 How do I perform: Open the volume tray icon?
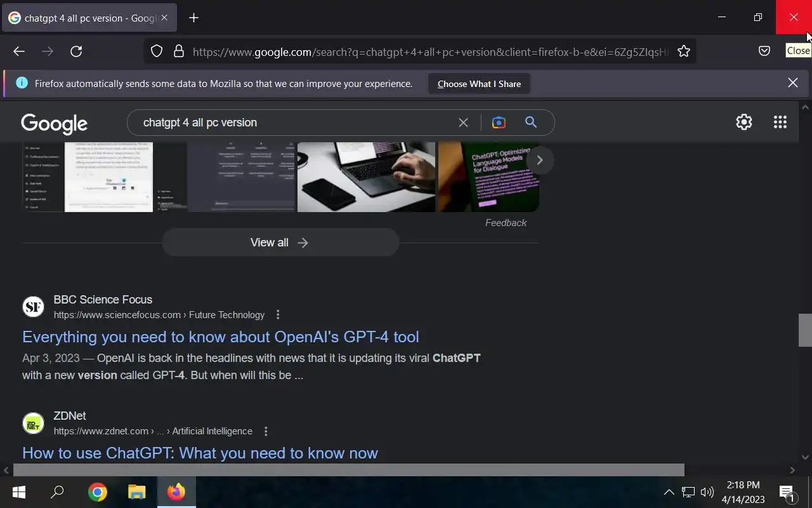(x=707, y=492)
